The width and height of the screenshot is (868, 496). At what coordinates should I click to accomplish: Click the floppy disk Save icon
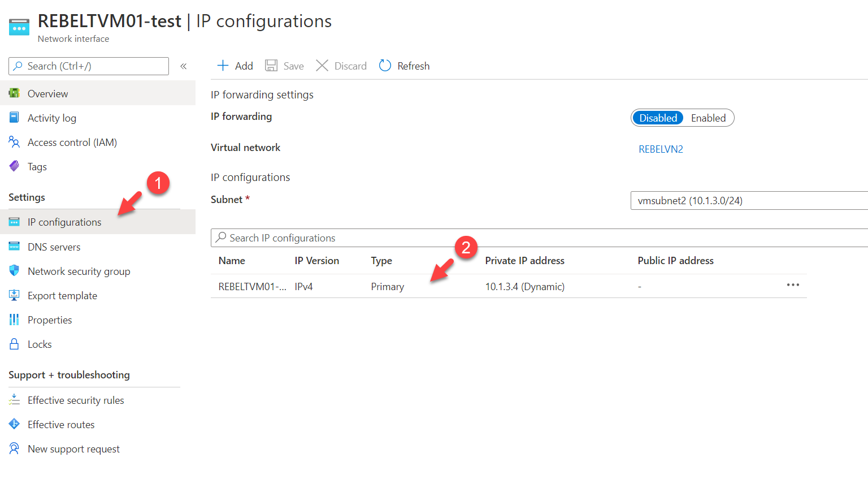271,66
